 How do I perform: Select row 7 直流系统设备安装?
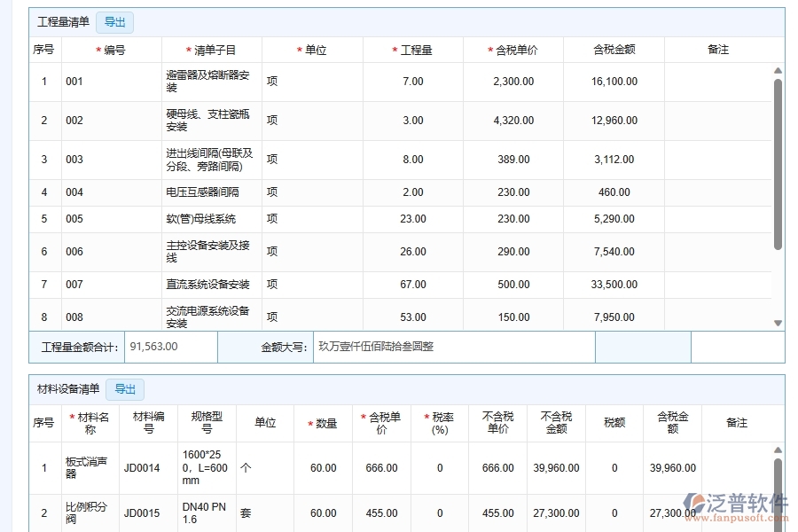210,284
